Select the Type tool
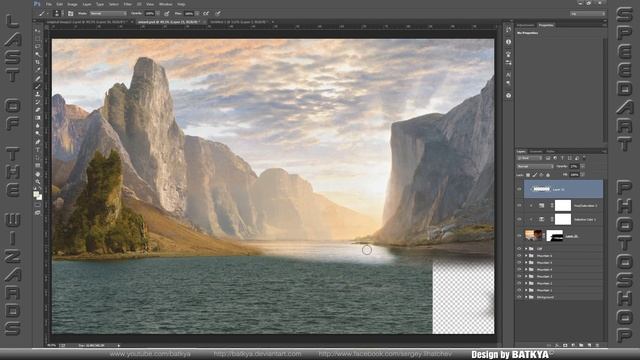Image resolution: width=640 pixels, height=360 pixels. (38, 149)
